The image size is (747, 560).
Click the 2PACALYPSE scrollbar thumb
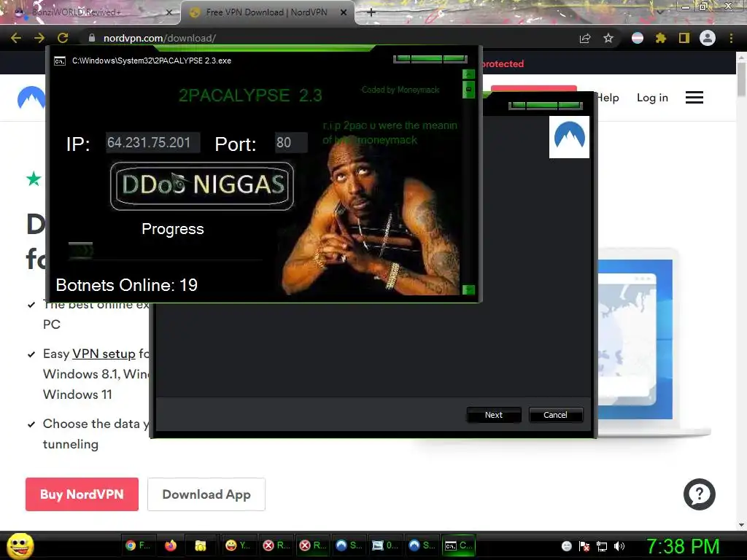[x=469, y=89]
